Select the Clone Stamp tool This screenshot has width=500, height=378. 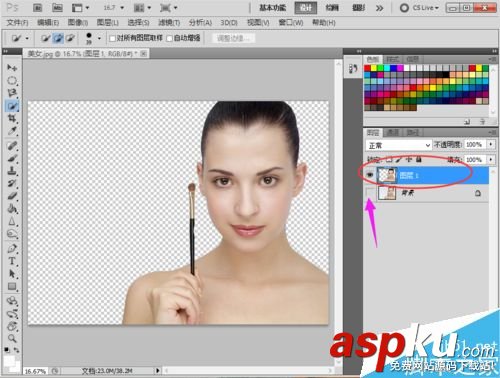tap(12, 171)
